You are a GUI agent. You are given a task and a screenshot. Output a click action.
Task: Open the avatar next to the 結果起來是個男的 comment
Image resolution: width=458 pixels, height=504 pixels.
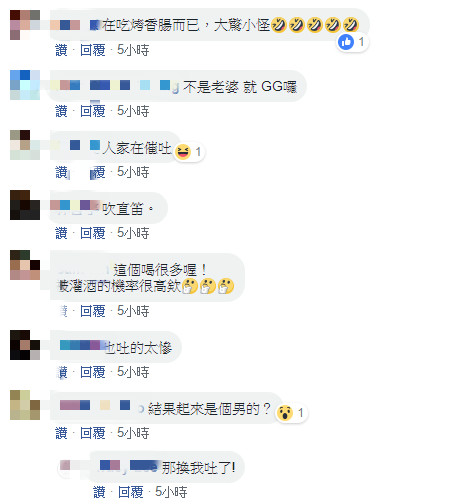(25, 405)
